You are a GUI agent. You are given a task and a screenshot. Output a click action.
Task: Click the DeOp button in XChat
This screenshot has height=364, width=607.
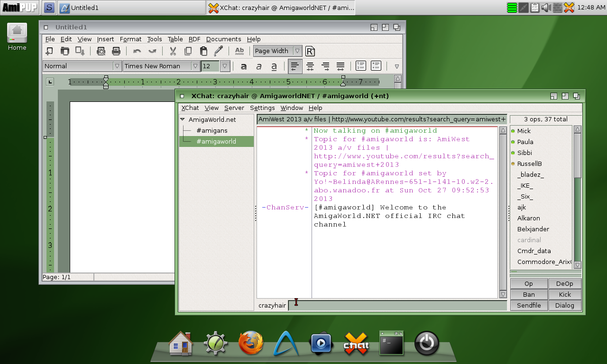[x=565, y=284]
